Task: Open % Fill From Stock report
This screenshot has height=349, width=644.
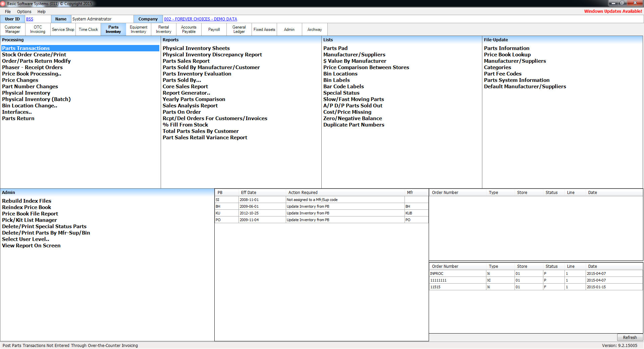Action: point(185,125)
